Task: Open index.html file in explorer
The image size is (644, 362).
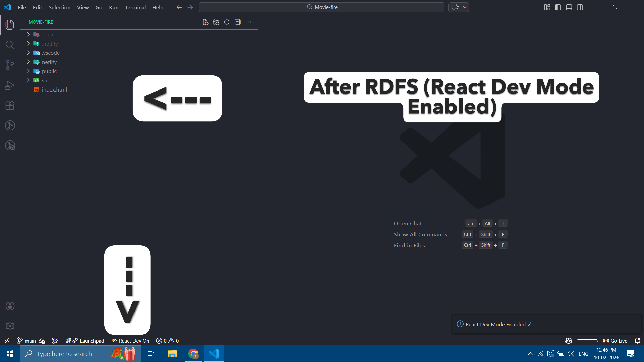Action: pyautogui.click(x=54, y=89)
